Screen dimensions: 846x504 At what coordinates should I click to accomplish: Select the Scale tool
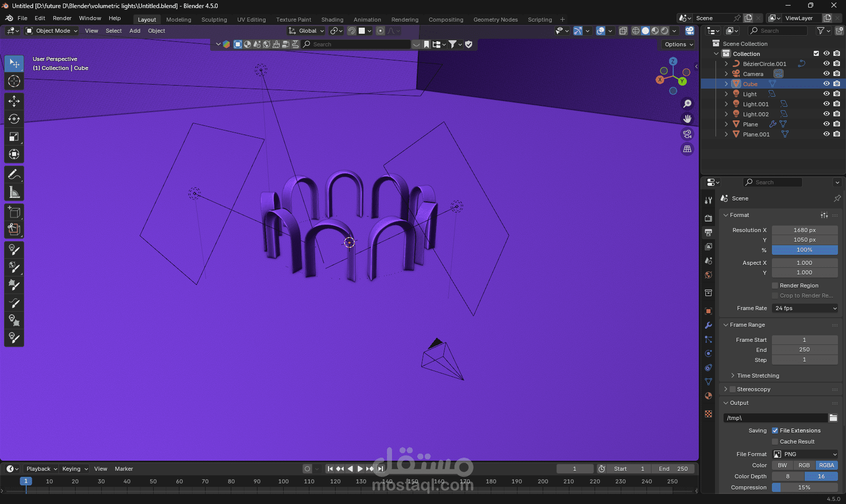(14, 137)
